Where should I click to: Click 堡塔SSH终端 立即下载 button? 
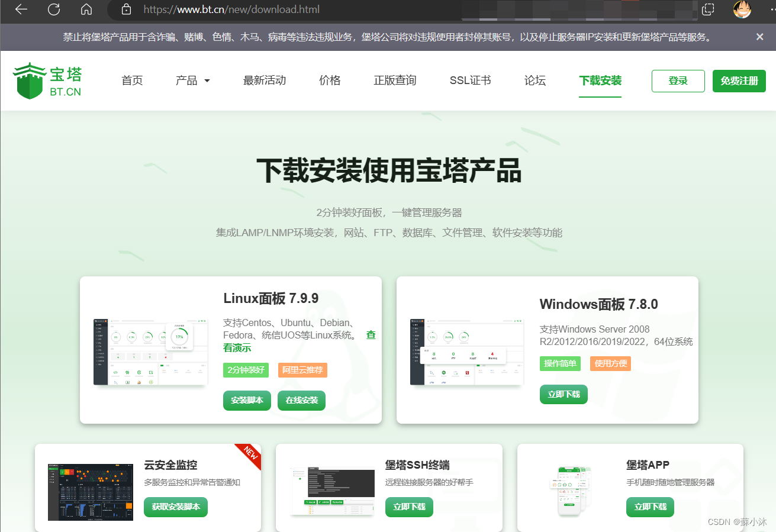[x=409, y=507]
